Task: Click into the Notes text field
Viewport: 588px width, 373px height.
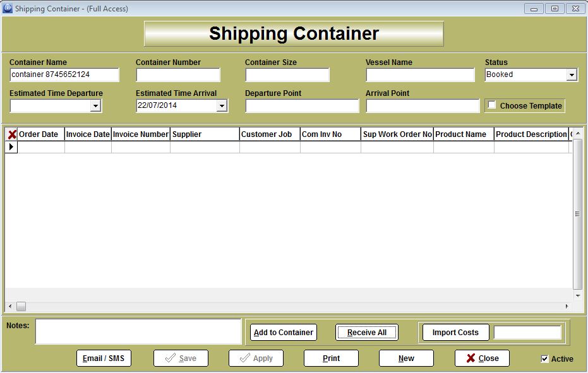Action: click(x=138, y=331)
